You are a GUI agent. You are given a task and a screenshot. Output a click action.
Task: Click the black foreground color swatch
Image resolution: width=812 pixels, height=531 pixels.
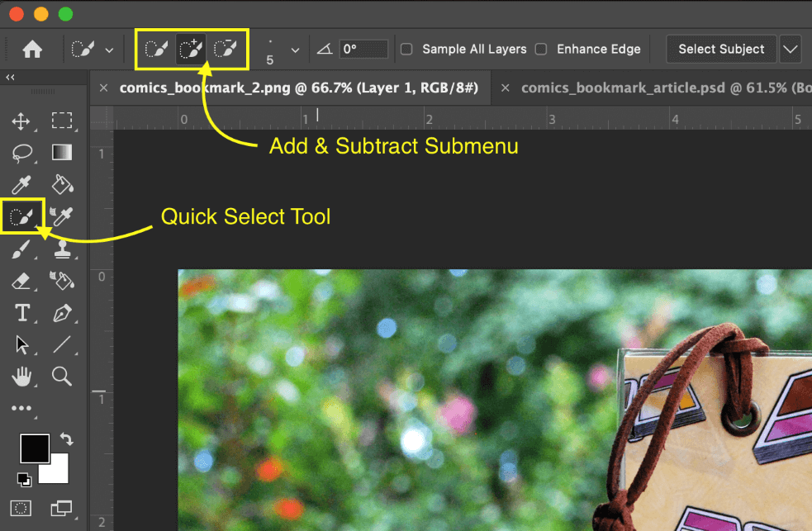click(x=35, y=448)
